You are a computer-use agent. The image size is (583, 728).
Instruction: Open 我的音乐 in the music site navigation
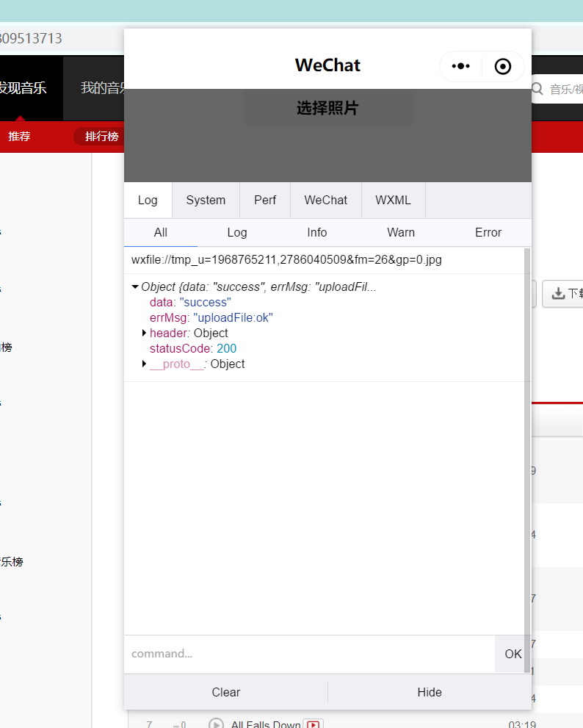(x=103, y=87)
